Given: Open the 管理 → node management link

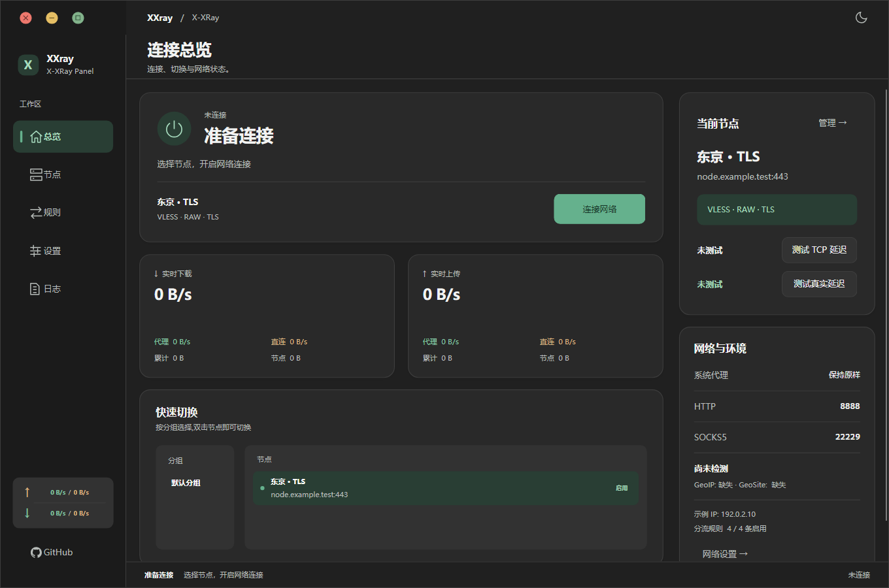Looking at the screenshot, I should 833,123.
